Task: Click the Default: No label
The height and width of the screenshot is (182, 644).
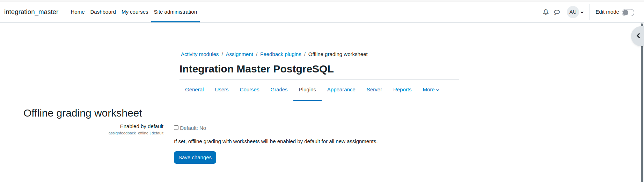Action: click(x=193, y=128)
